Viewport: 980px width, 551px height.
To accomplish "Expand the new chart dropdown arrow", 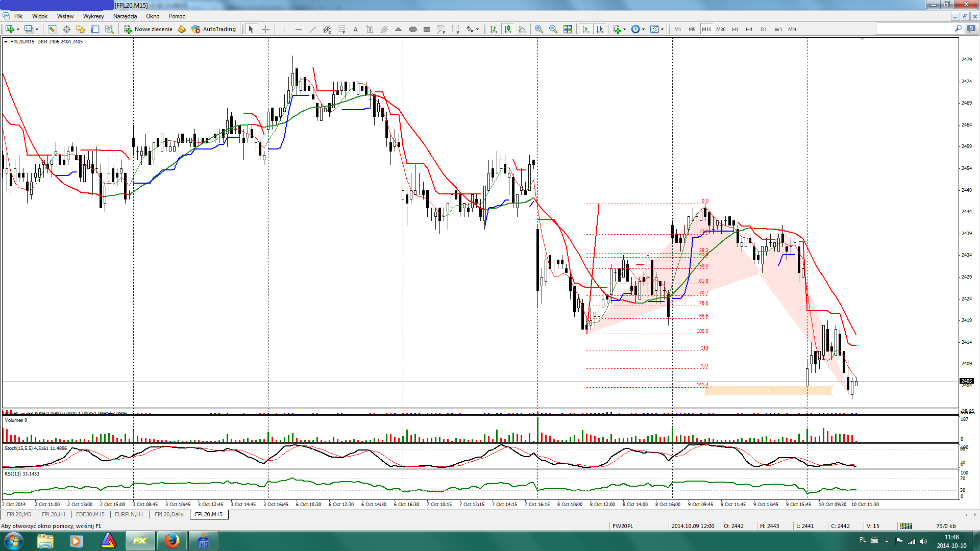I will point(18,29).
